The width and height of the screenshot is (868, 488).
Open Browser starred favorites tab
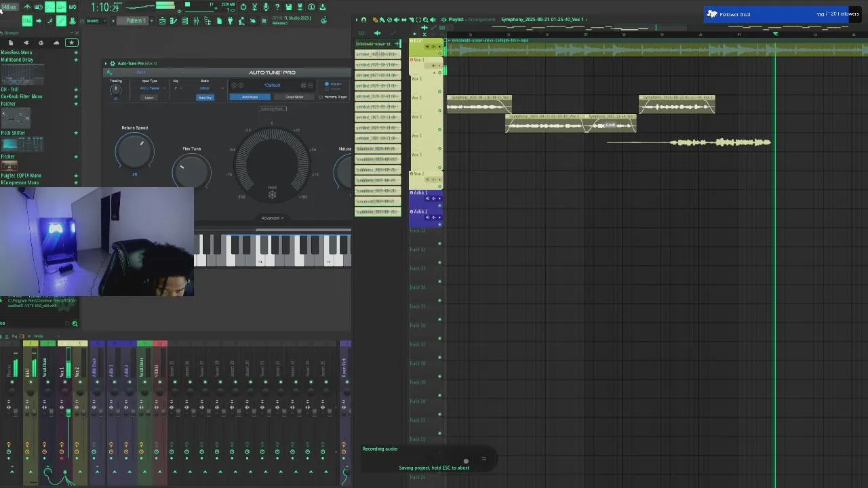click(x=71, y=43)
